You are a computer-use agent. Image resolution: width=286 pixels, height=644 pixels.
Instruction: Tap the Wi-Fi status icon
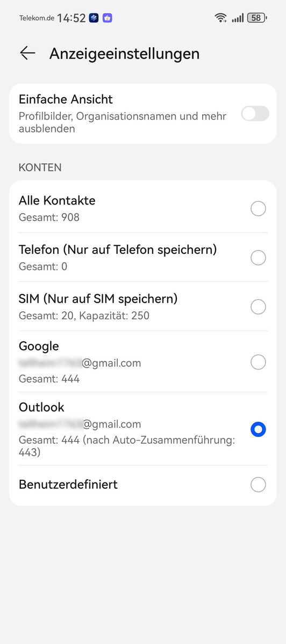pos(220,18)
